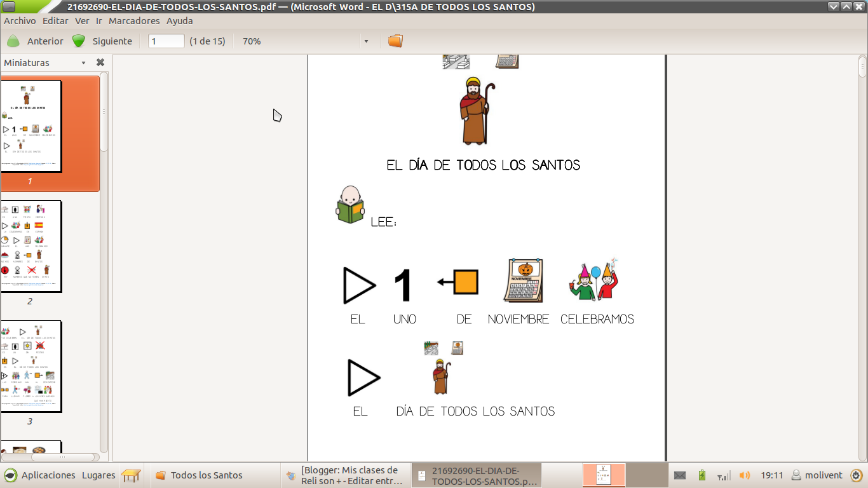Click the small saint pictogram above DÍA DE TODOS

point(441,376)
